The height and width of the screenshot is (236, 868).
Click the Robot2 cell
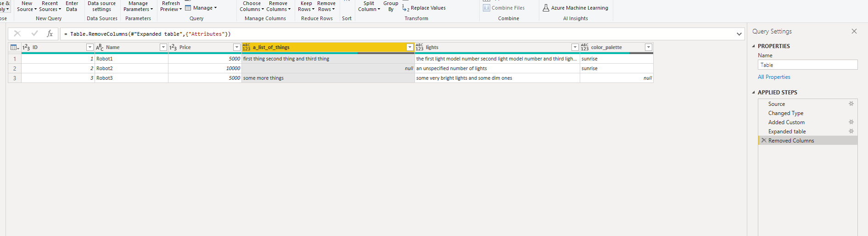pos(131,68)
